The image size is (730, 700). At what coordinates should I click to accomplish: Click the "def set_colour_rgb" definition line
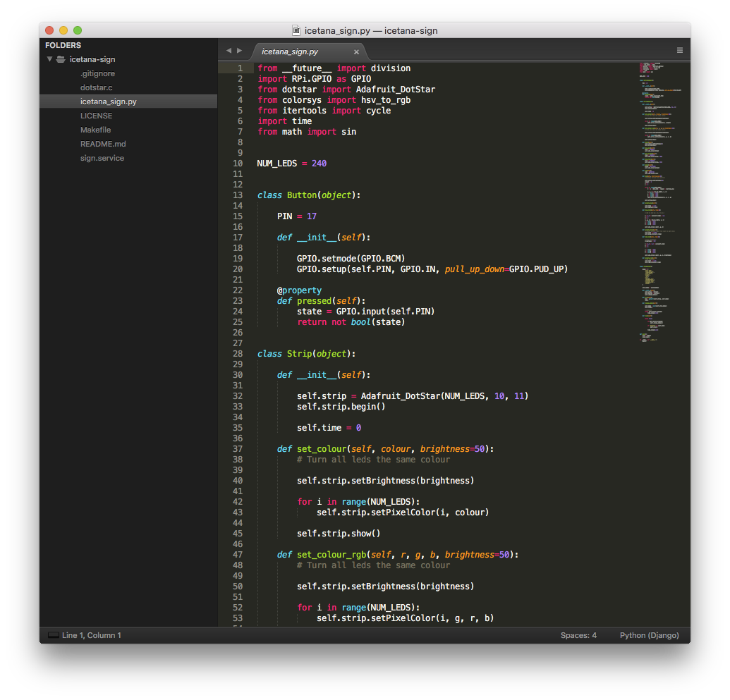[398, 554]
